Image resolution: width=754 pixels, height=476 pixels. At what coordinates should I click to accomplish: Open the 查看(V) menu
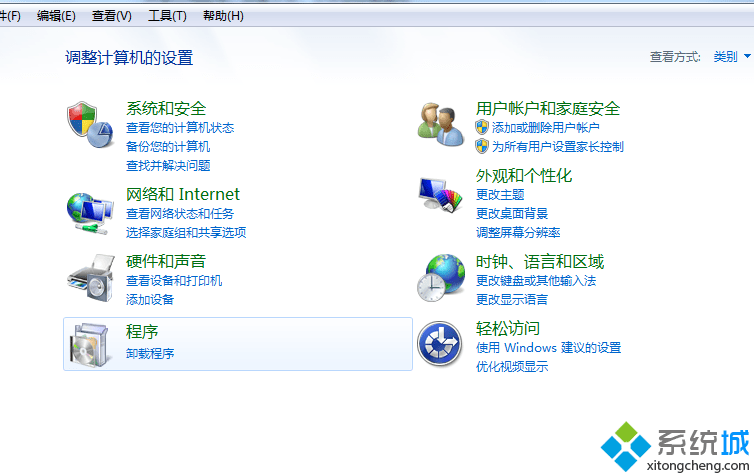pos(112,16)
